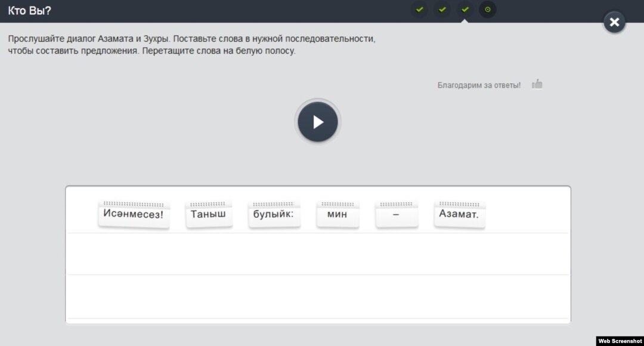Go to the first completed step checkmark
Screen dimensions: 644x346
coord(419,10)
